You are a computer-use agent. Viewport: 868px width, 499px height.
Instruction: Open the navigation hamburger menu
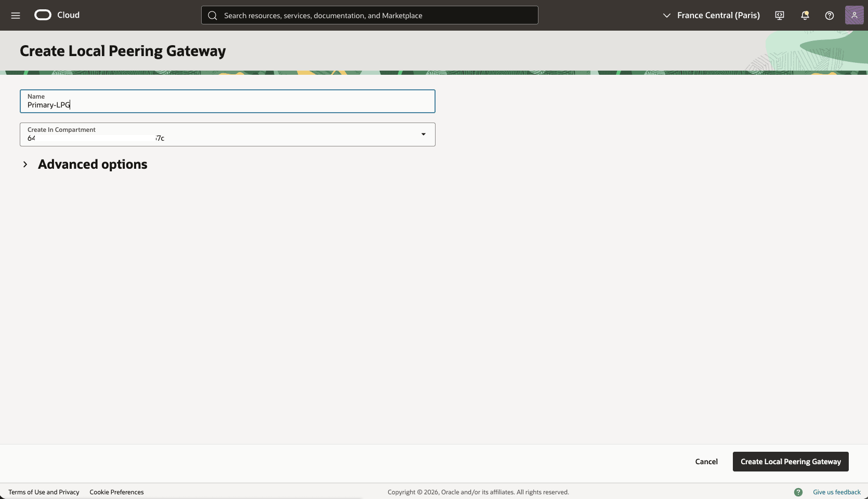tap(16, 15)
